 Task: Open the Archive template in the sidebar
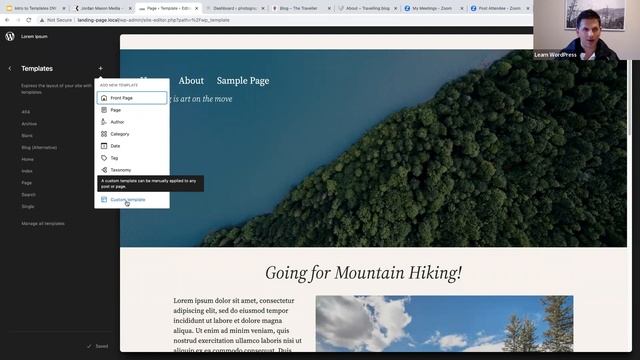tap(29, 124)
